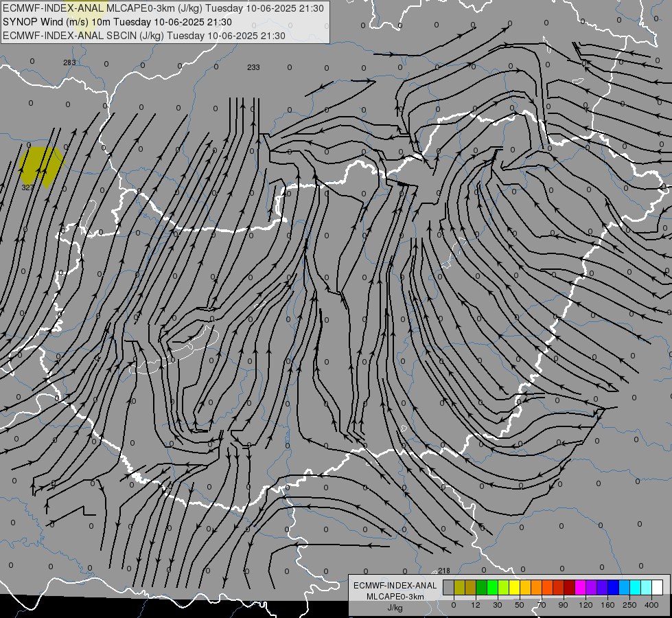This screenshot has width=672, height=618.
Task: Click the legend tick value 250
Action: click(629, 605)
